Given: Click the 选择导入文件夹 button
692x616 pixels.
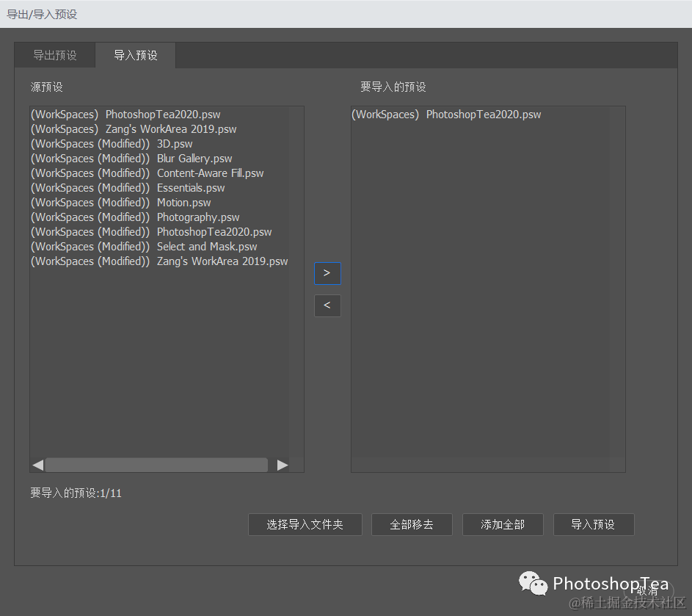Looking at the screenshot, I should (305, 525).
